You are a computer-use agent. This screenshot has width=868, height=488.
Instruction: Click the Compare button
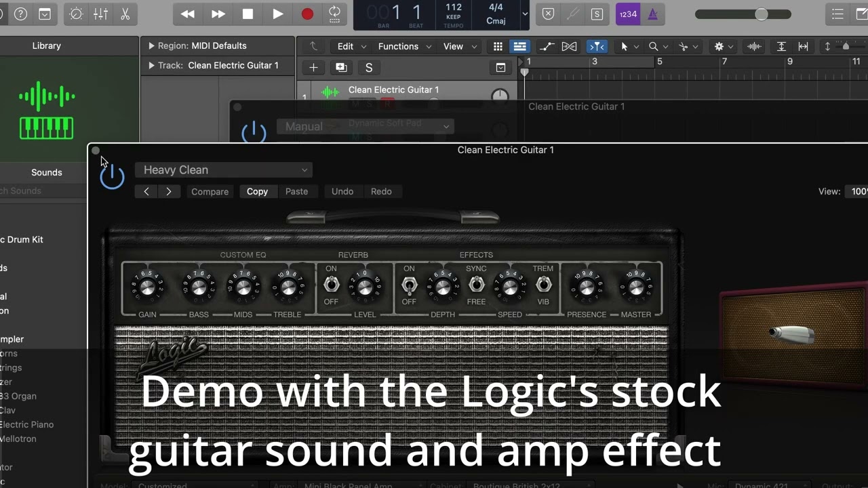point(210,192)
